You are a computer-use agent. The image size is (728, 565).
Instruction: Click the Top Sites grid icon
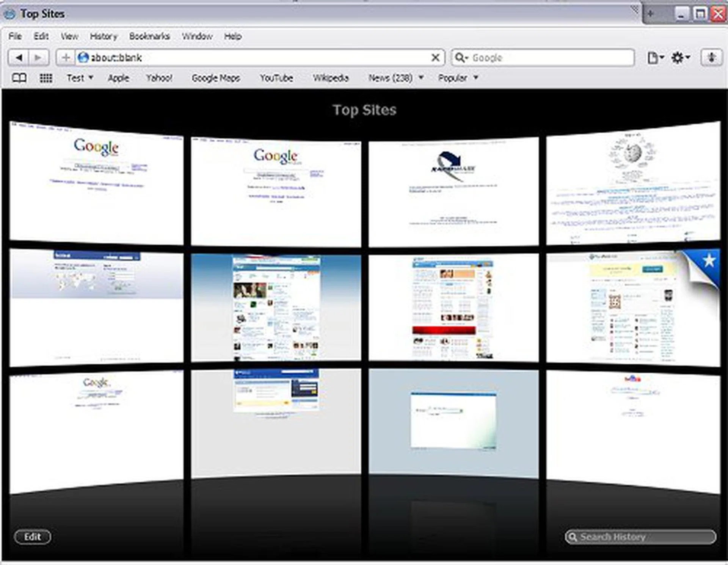click(46, 78)
